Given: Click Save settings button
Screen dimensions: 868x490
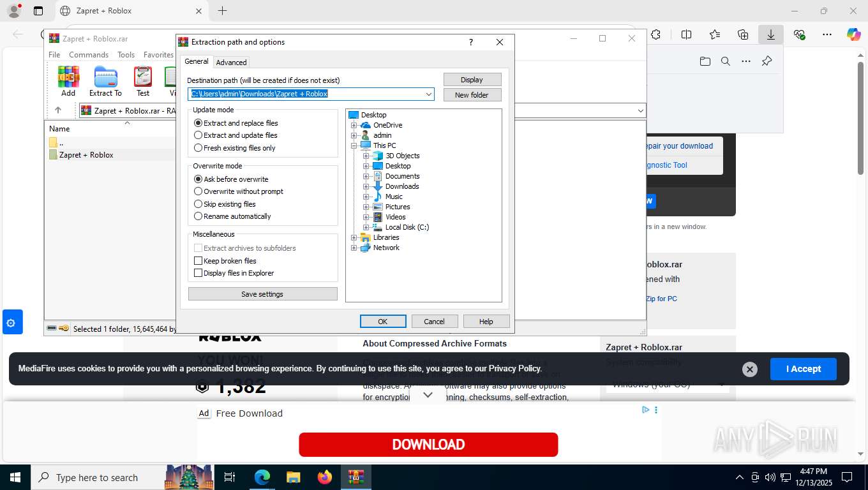Looking at the screenshot, I should pyautogui.click(x=262, y=294).
